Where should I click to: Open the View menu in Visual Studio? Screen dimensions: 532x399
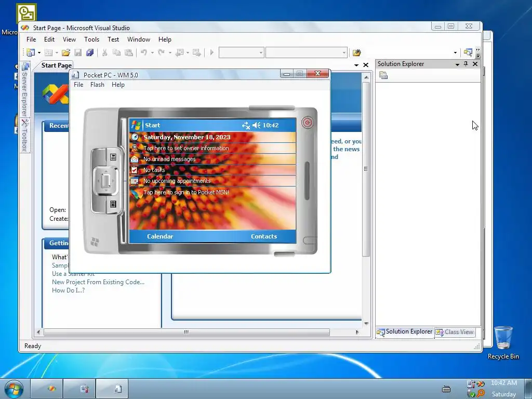[x=69, y=39]
